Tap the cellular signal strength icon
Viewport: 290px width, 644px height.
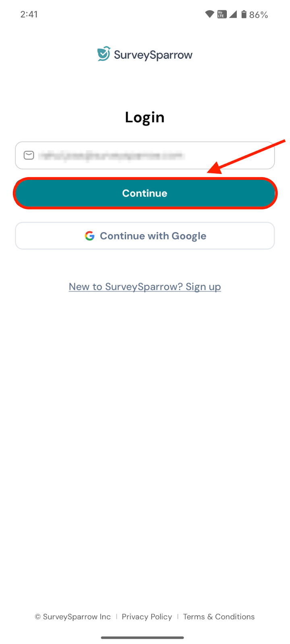coord(233,14)
